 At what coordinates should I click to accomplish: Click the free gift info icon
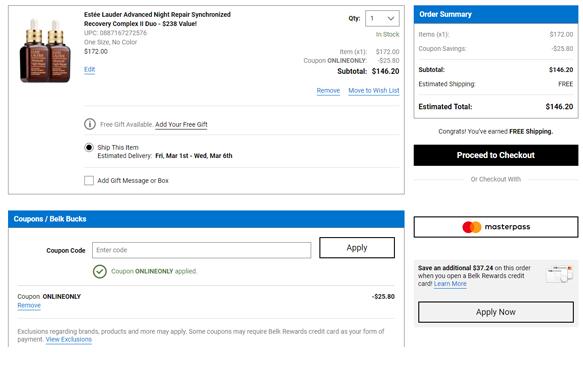tap(90, 124)
